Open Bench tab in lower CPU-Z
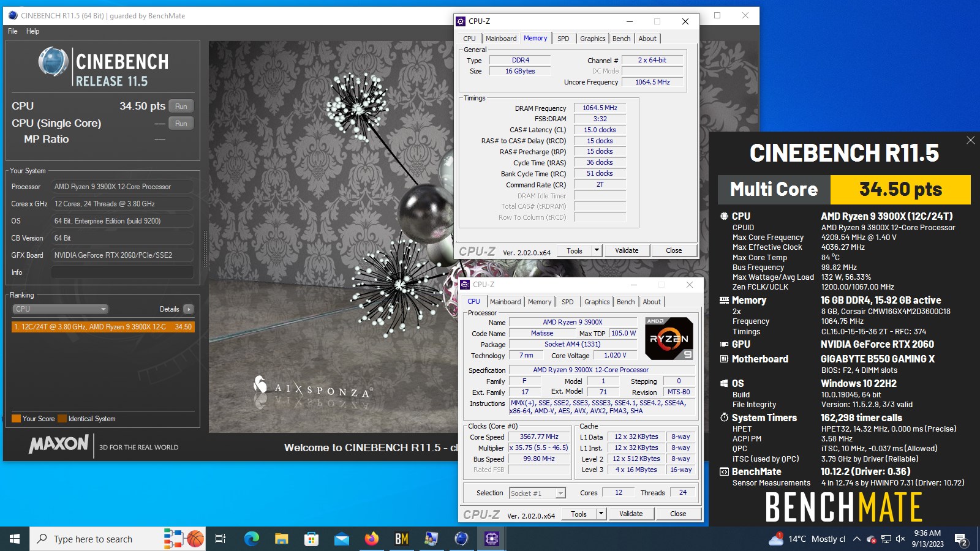 625,302
